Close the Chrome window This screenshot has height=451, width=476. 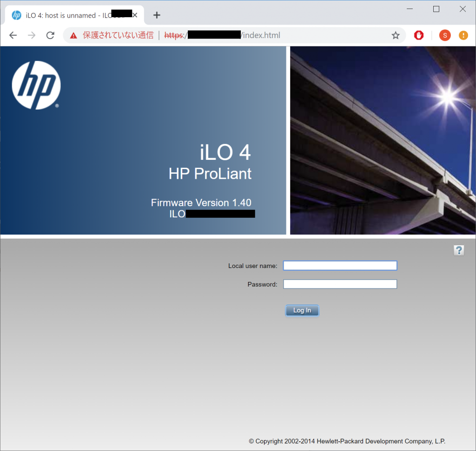coord(463,9)
